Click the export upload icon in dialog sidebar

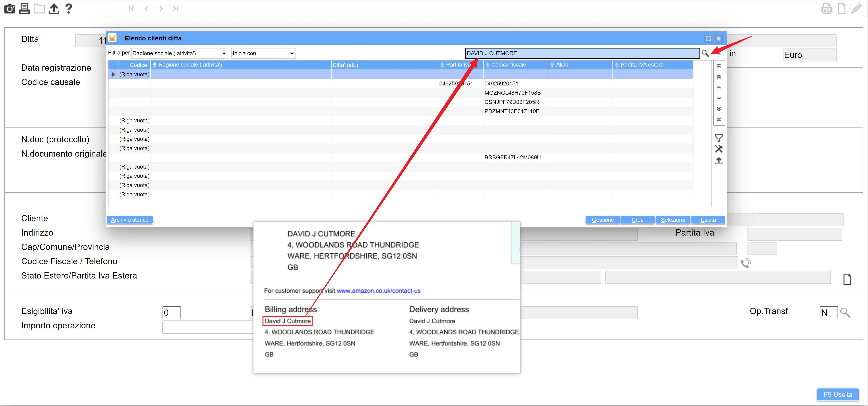point(718,161)
